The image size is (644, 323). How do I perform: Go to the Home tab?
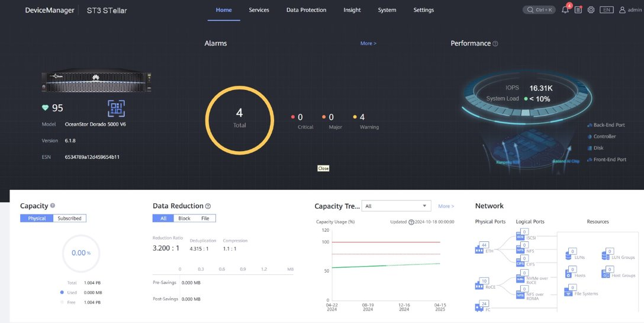[x=224, y=10]
